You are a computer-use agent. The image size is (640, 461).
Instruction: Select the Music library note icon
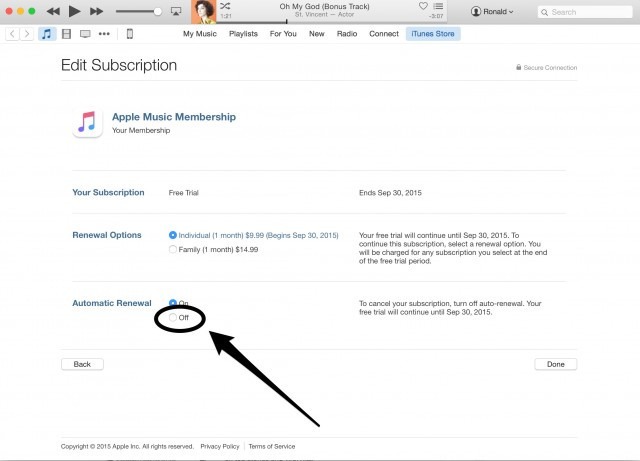tap(47, 34)
